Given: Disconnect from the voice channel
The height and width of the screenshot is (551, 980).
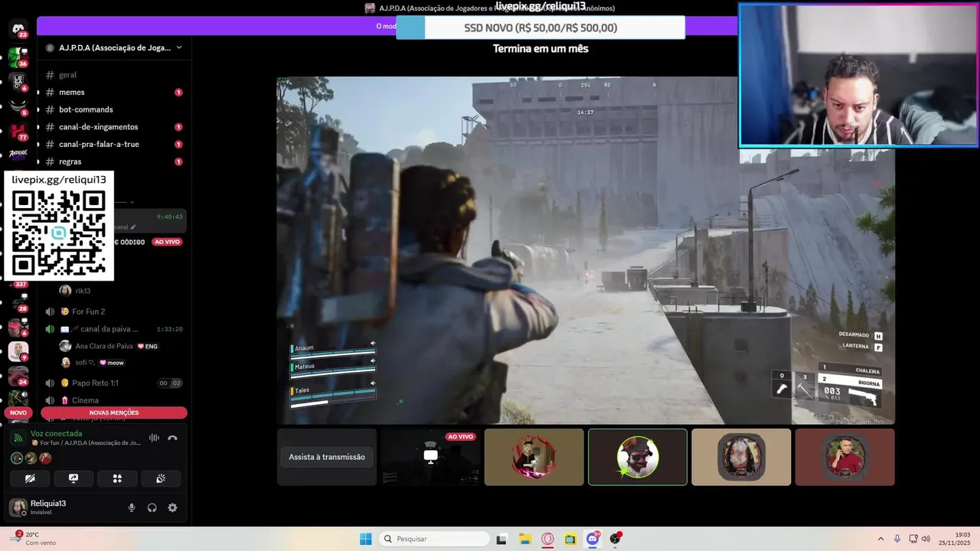Looking at the screenshot, I should point(172,439).
